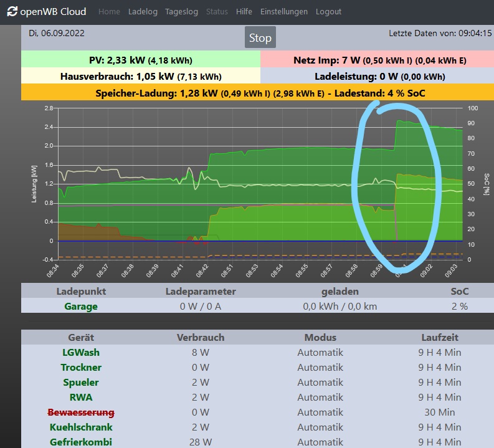Select the Hausverbrauch display field
This screenshot has height=448, width=494.
point(140,77)
